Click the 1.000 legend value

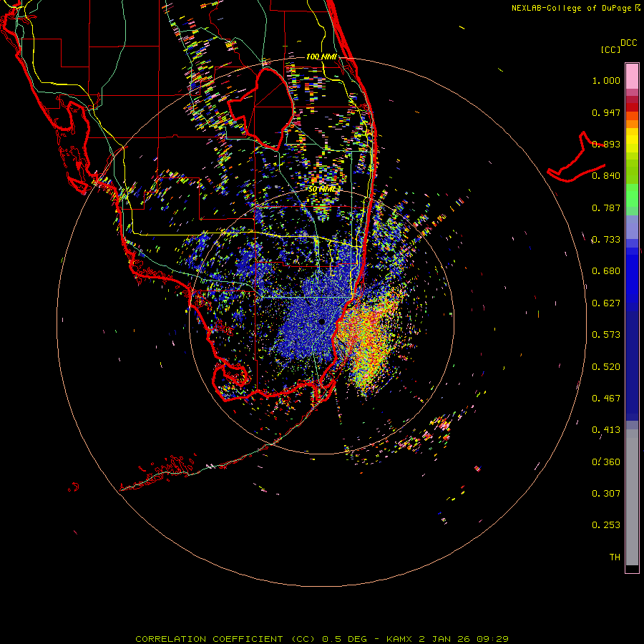tap(606, 80)
